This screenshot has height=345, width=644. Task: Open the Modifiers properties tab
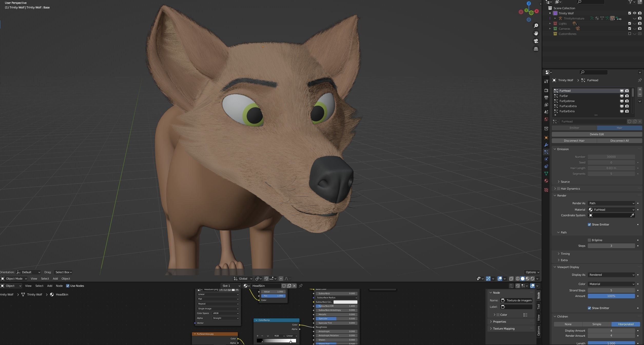pos(546,145)
